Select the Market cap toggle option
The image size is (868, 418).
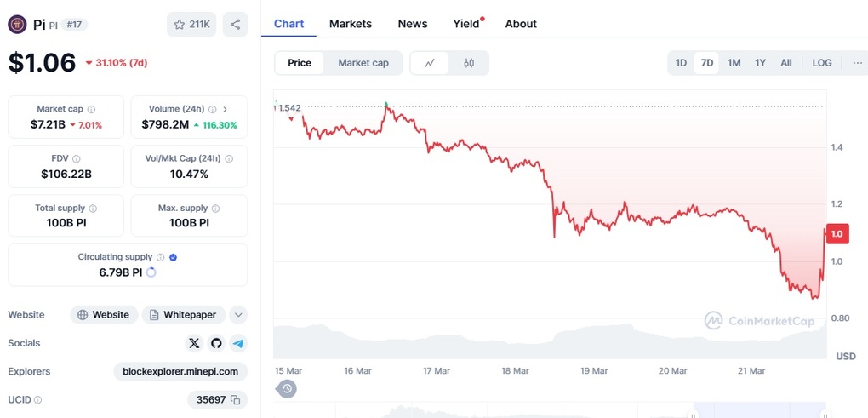pos(363,63)
